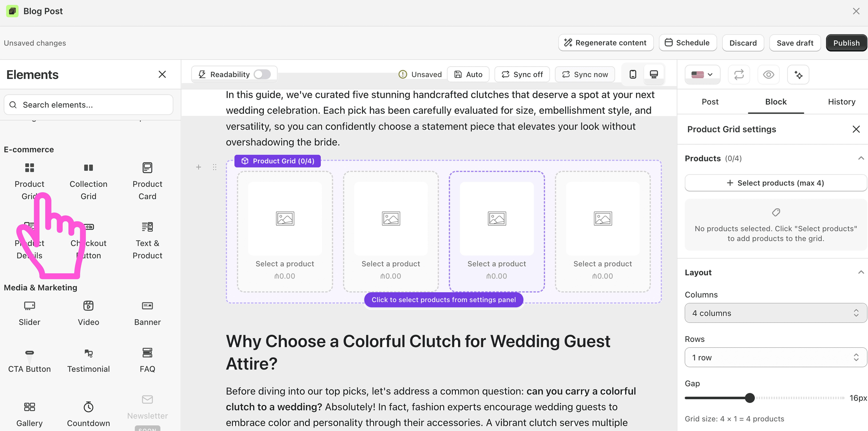The width and height of the screenshot is (868, 431).
Task: Close the Elements panel
Action: click(162, 74)
